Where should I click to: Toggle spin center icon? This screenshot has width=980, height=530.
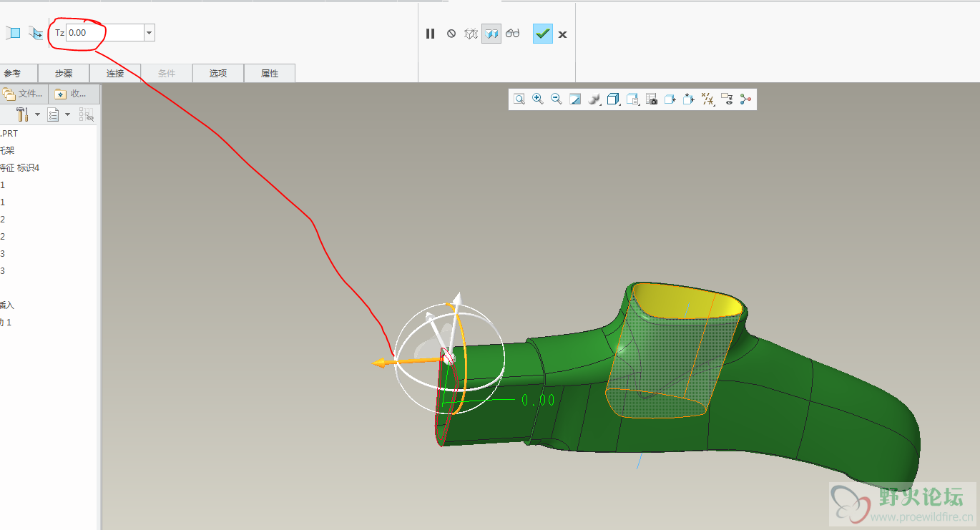[x=746, y=99]
